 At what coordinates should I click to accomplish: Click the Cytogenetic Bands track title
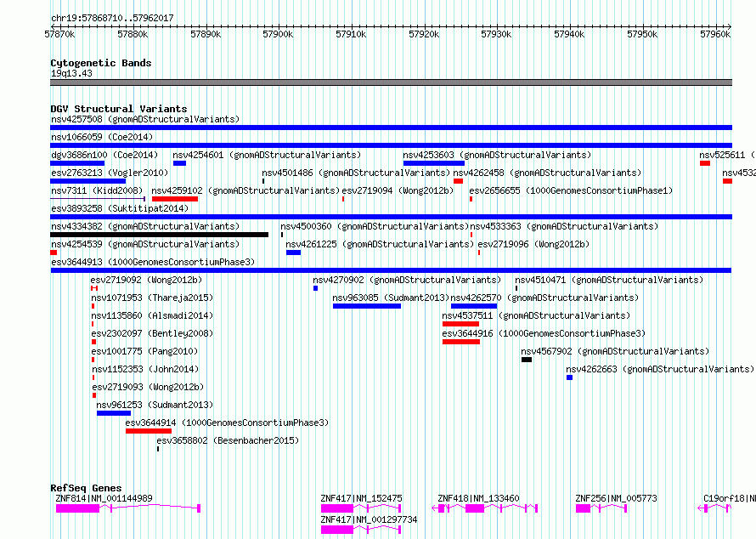101,63
